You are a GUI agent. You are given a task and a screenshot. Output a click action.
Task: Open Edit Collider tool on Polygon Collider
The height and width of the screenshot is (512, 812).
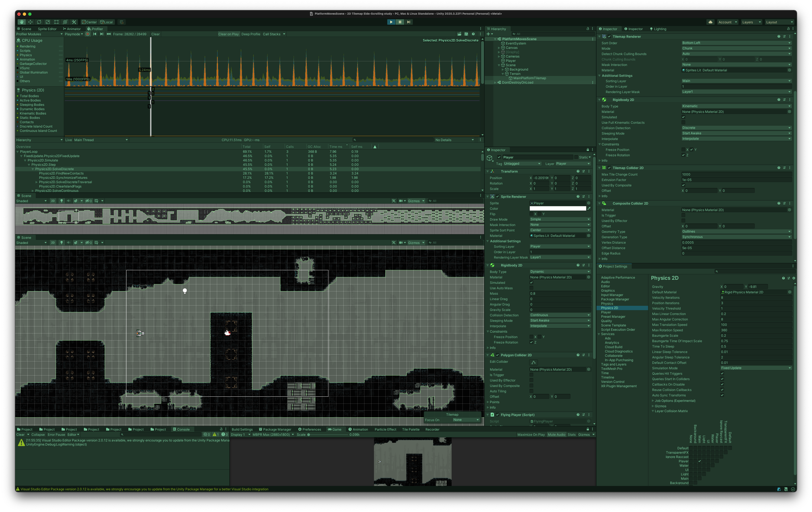point(534,362)
